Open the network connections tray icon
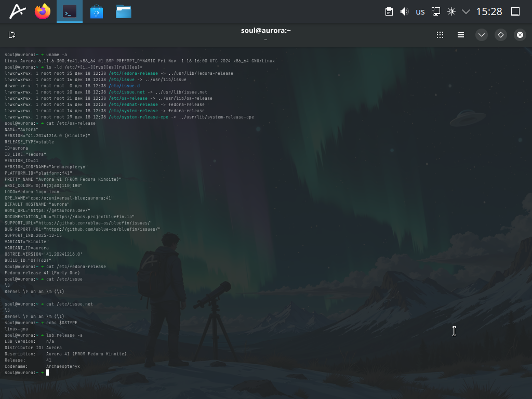The image size is (532, 399). (436, 11)
